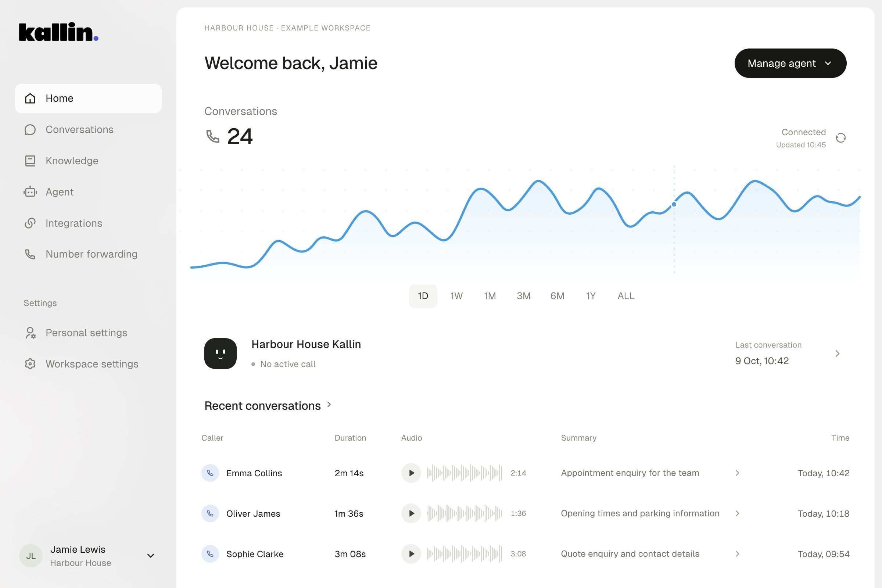Open the last conversation chevron arrow

(838, 354)
